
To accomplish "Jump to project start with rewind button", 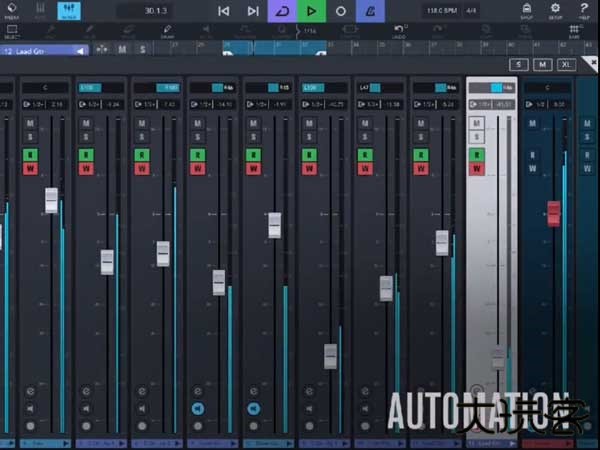I will click(224, 11).
